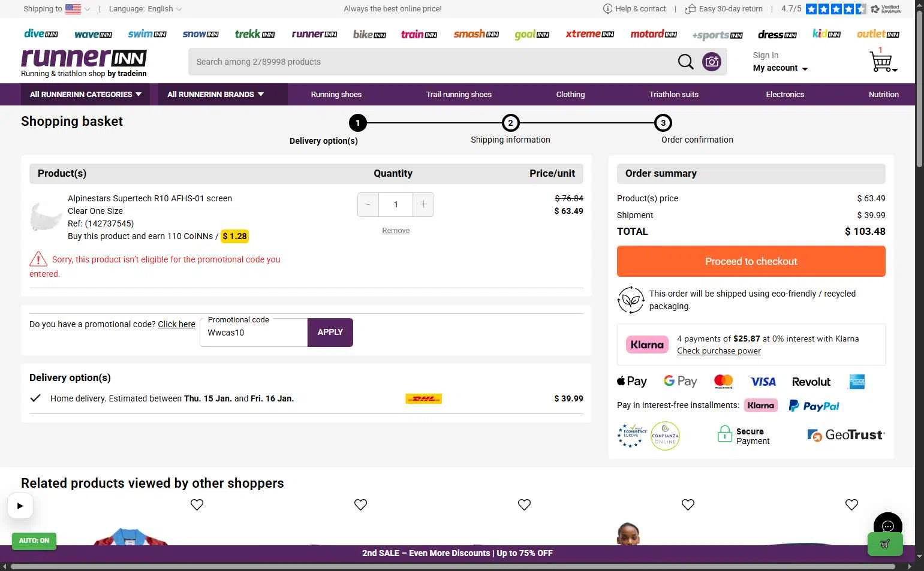The image size is (924, 571).
Task: Toggle the AUTO: ON badge
Action: (x=34, y=540)
